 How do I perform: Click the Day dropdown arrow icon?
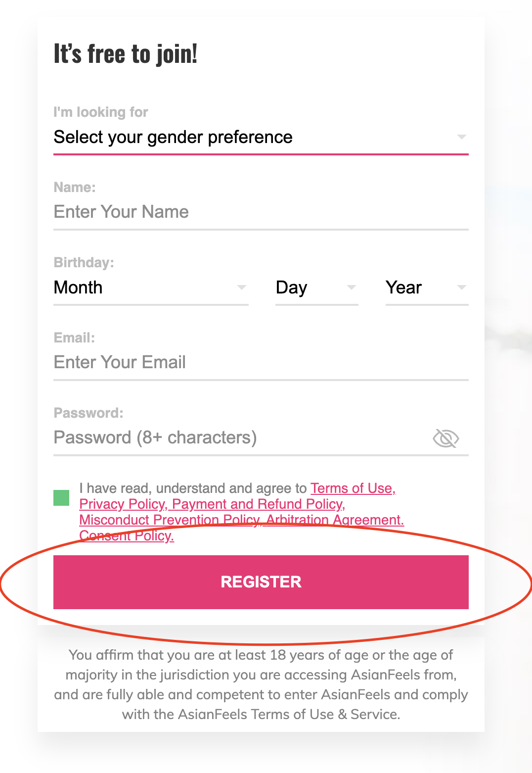point(352,287)
